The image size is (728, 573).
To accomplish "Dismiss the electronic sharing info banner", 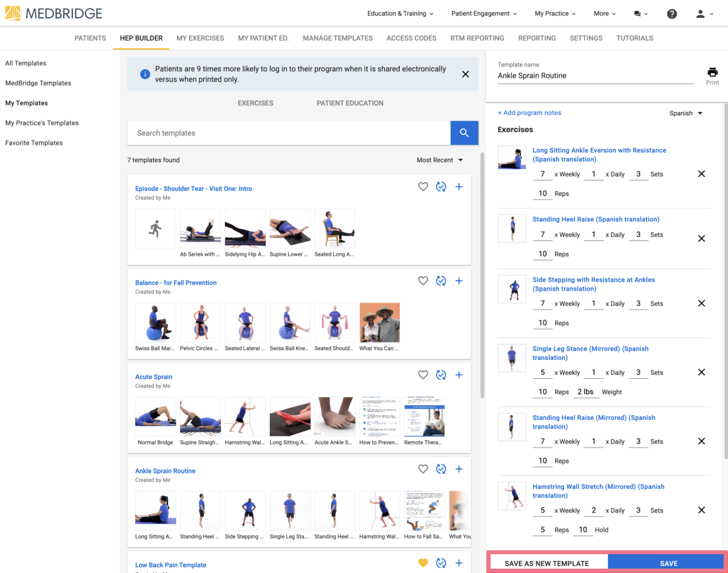I will pyautogui.click(x=465, y=74).
